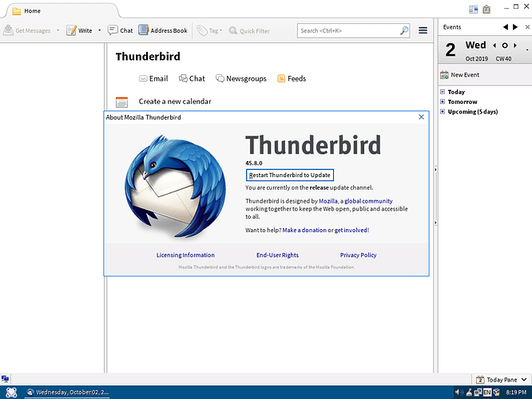Toggle the Quick Filter button
Viewport: 532px width, 399px height.
249,31
